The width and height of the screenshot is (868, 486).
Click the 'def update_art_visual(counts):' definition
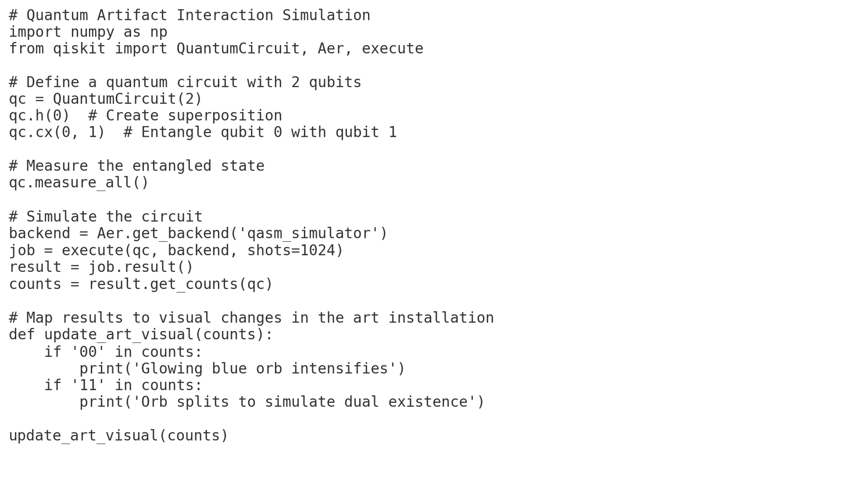(141, 335)
